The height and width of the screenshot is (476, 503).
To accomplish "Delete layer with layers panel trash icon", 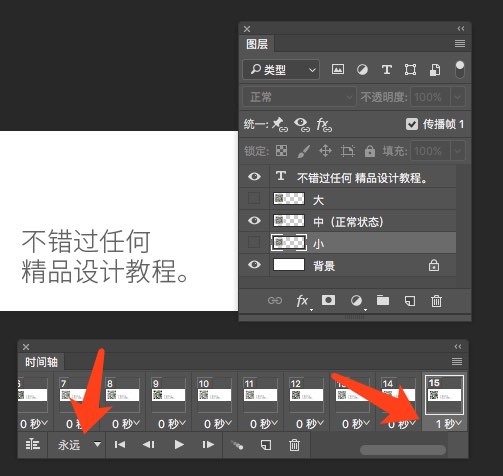I will pyautogui.click(x=436, y=301).
